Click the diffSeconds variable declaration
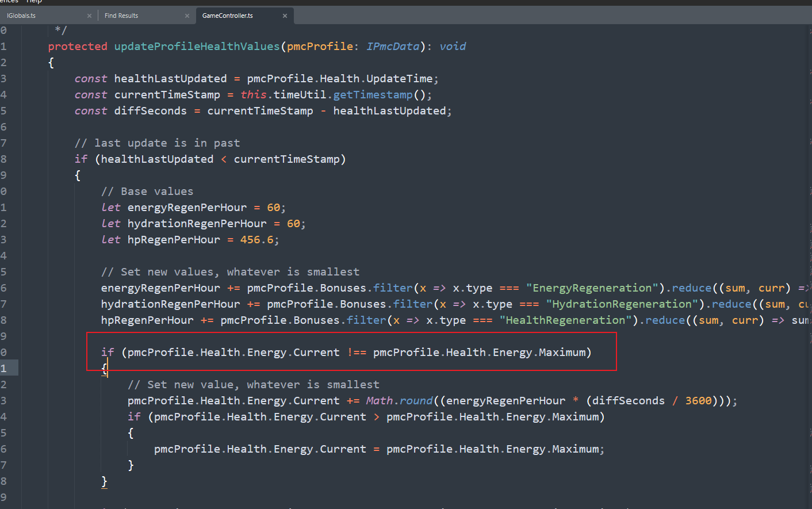Viewport: 812px width, 509px height. point(150,111)
